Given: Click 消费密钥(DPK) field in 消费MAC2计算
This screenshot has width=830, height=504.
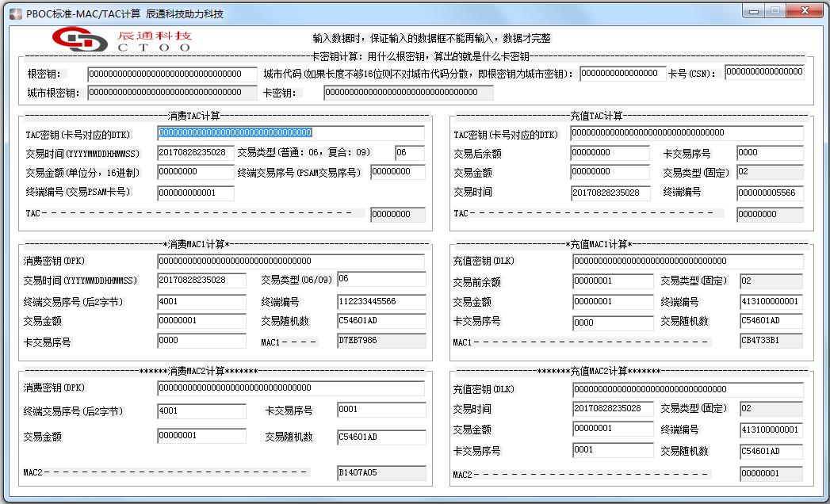Looking at the screenshot, I should point(291,388).
